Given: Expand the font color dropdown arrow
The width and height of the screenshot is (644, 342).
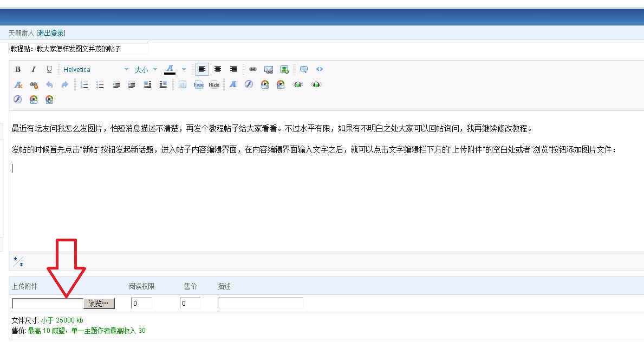Looking at the screenshot, I should point(184,69).
